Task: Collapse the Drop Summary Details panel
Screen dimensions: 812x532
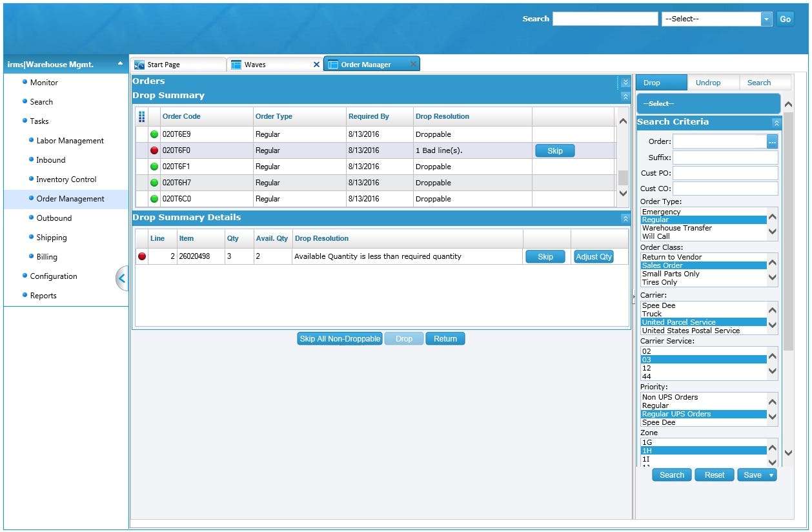Action: (624, 218)
